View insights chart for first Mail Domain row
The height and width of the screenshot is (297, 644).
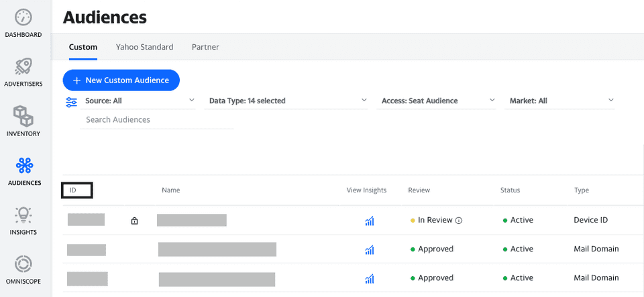click(370, 249)
